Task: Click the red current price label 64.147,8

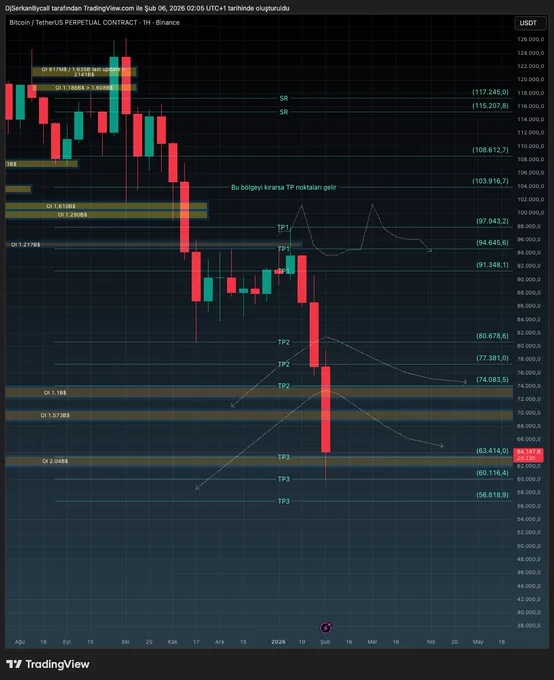Action: point(528,455)
